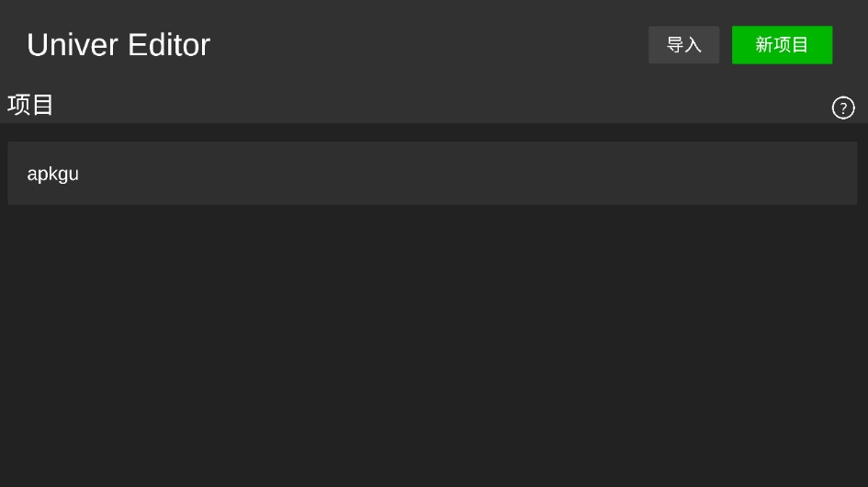Click the word Editor in the title

click(x=169, y=45)
